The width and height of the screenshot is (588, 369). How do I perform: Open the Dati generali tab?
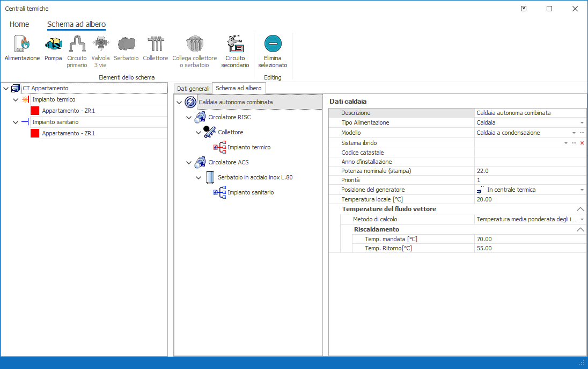coord(193,88)
